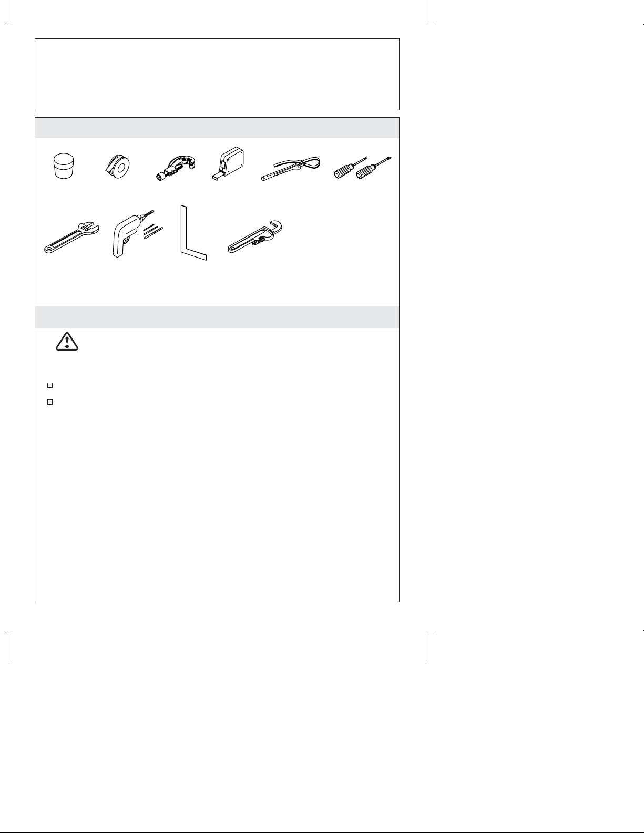Select the thread seal tape roll
644x833 pixels.
coord(117,166)
